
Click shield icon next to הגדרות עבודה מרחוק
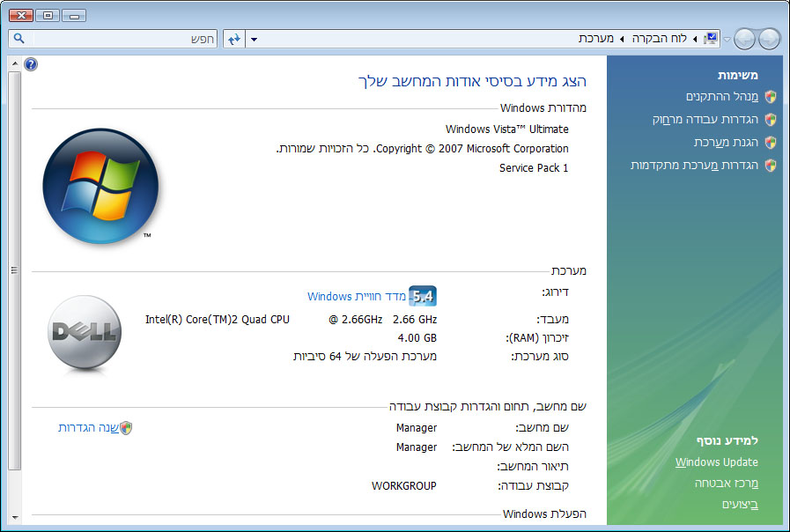[x=771, y=120]
